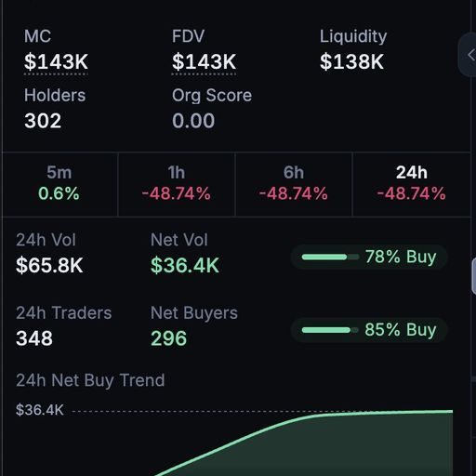Click the Net Buyers 296 value

[169, 338]
